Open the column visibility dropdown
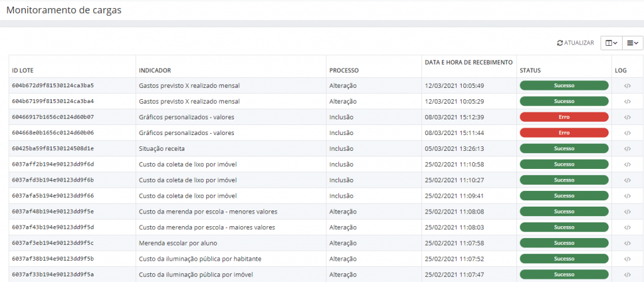Screen dimensions: 644x282 click(611, 43)
